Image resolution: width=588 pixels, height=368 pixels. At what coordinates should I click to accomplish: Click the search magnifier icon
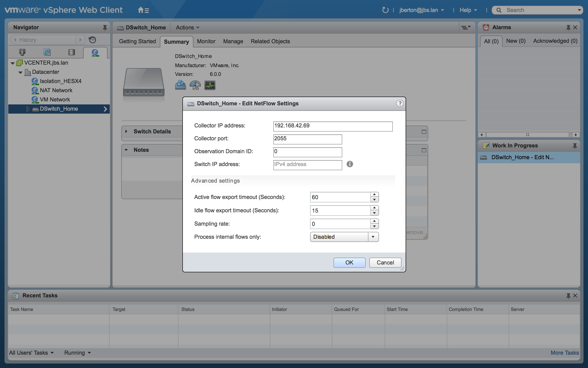coord(499,10)
